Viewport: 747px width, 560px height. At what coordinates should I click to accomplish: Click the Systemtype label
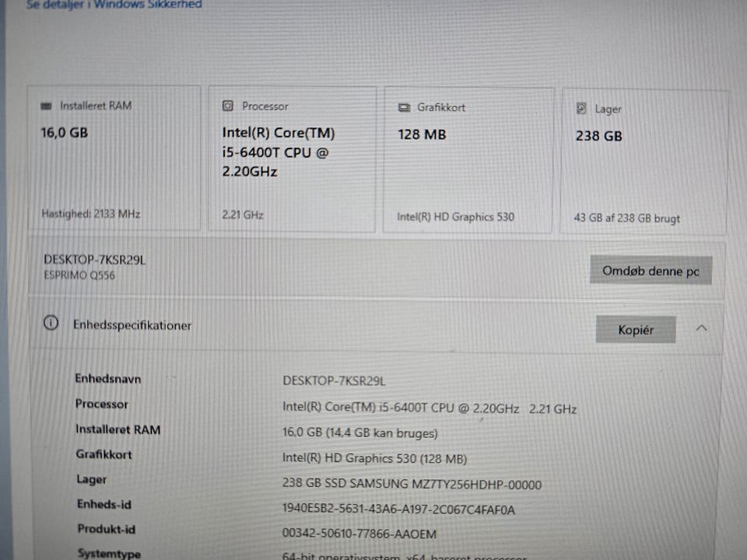[109, 553]
